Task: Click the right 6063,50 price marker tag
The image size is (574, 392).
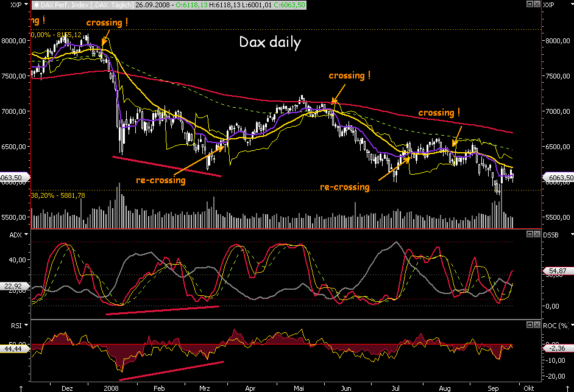Action: [559, 177]
